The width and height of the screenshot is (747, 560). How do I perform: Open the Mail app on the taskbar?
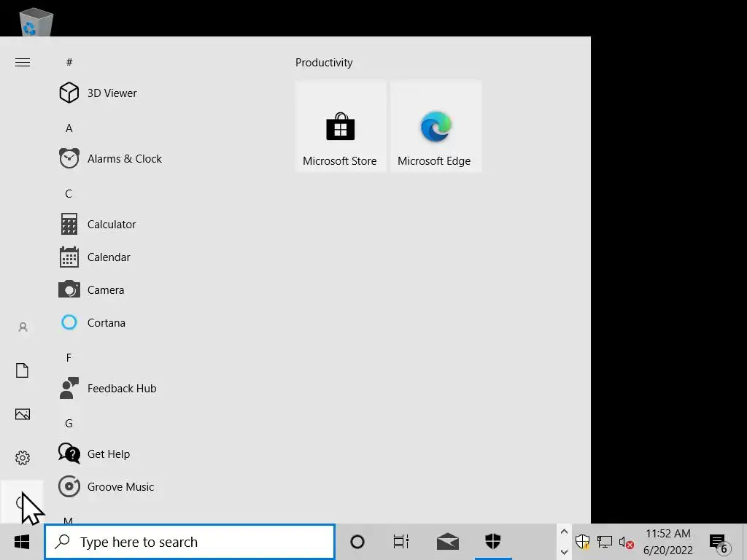(448, 542)
